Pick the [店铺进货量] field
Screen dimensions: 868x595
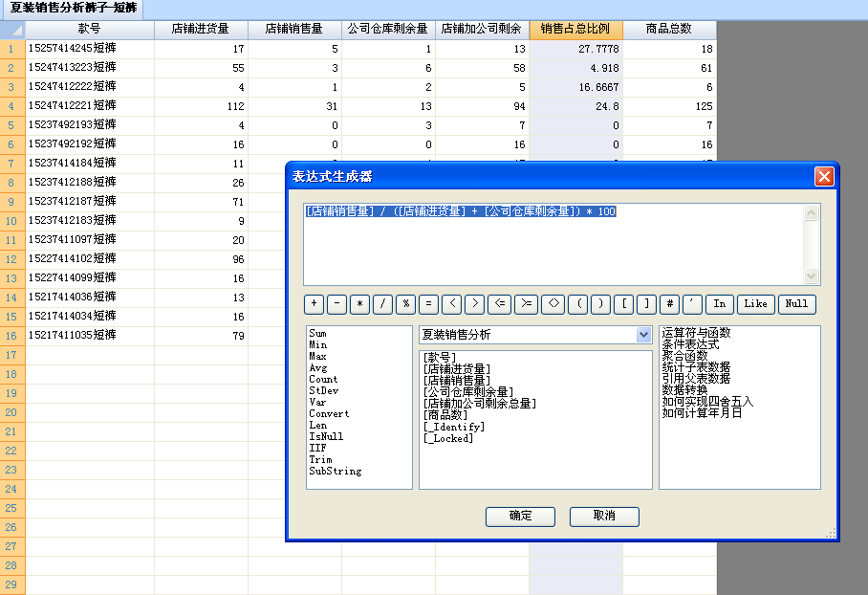coord(457,369)
